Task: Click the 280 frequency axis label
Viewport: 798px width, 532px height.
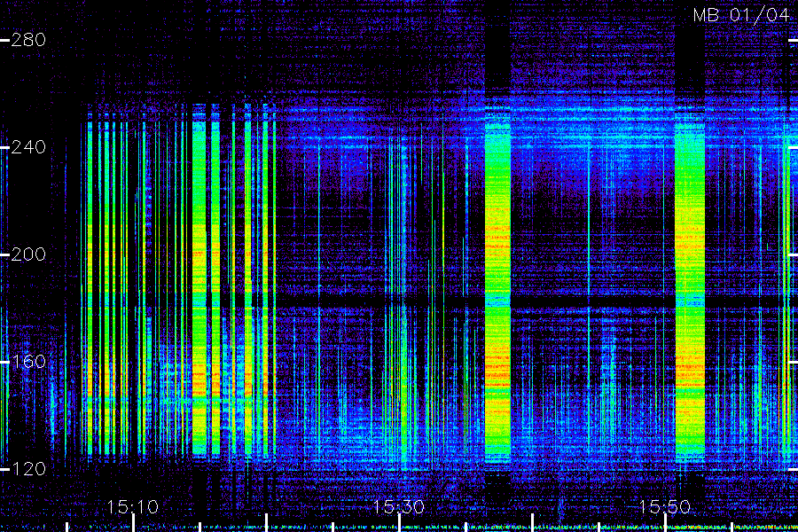Action: point(28,40)
